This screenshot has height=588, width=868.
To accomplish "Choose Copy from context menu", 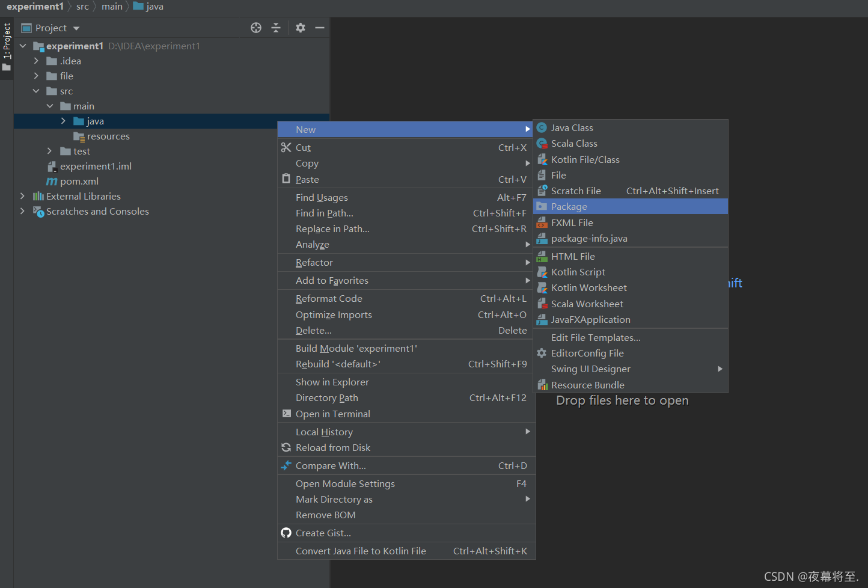I will point(406,163).
